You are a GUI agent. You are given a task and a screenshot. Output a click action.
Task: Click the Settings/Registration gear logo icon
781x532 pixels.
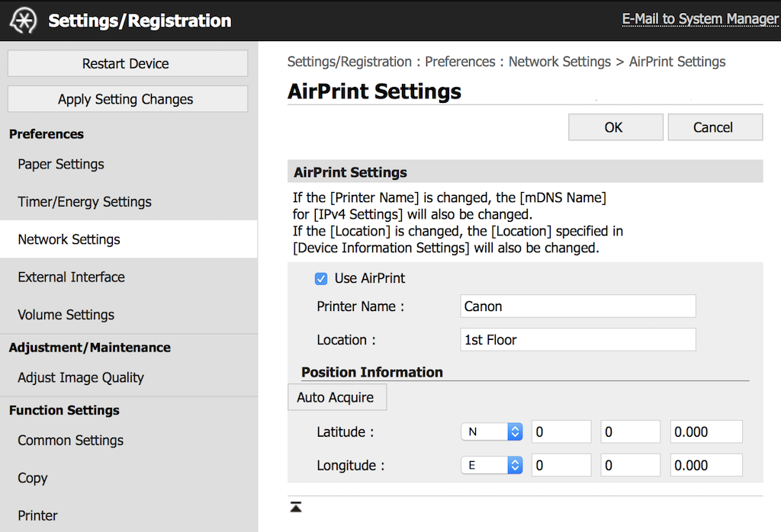pos(24,21)
